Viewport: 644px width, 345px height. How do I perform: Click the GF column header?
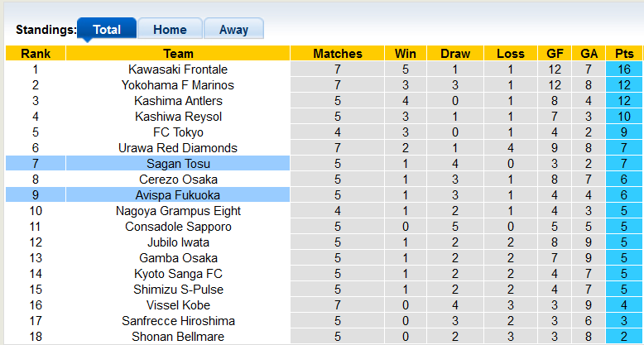tap(555, 54)
